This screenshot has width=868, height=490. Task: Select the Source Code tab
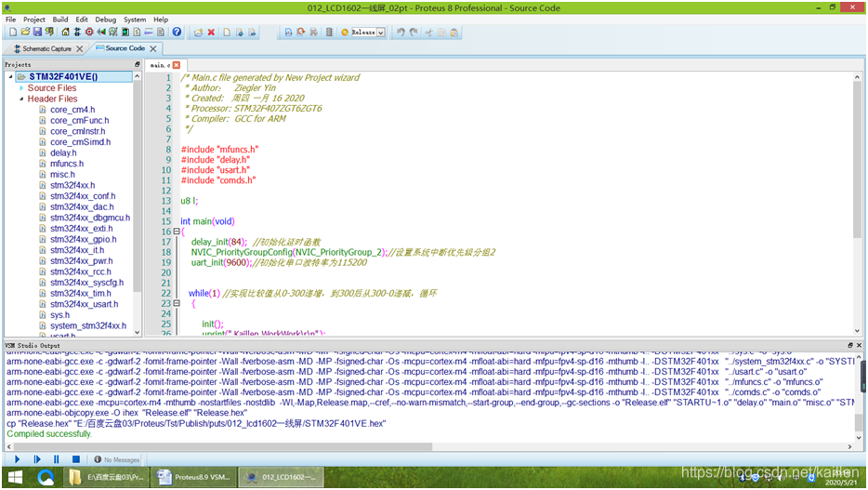125,48
